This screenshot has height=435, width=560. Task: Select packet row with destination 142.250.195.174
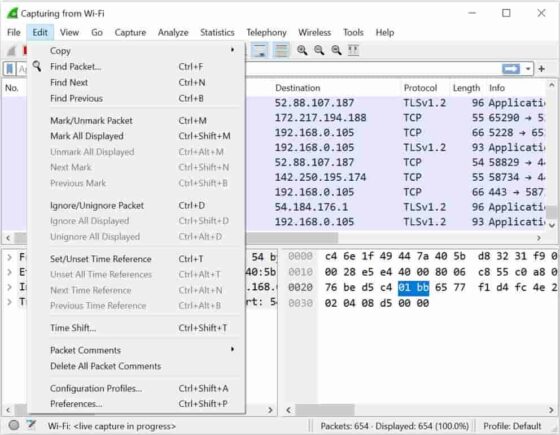click(x=395, y=177)
